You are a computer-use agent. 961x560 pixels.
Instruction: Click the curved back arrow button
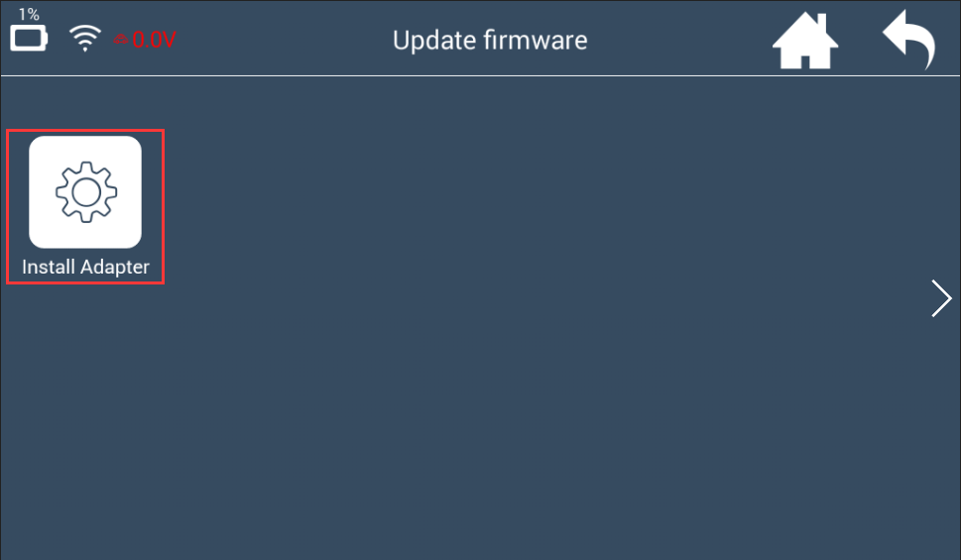[x=908, y=40]
